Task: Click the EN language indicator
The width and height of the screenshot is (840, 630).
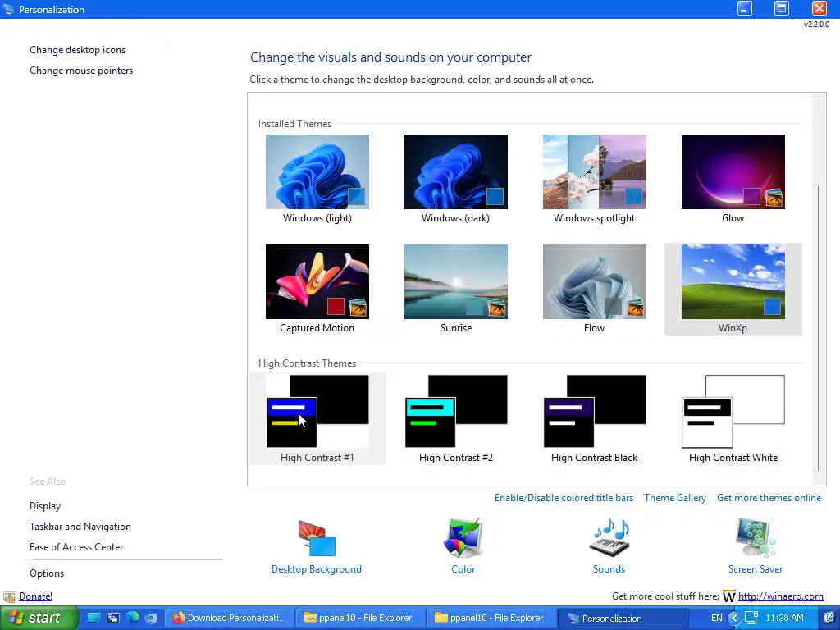Action: click(x=717, y=619)
